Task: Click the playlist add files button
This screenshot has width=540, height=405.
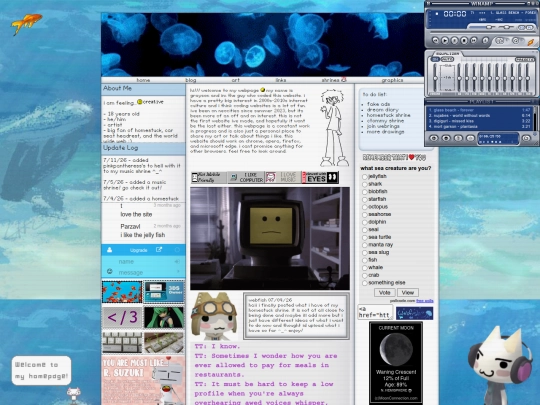Action: [x=434, y=138]
